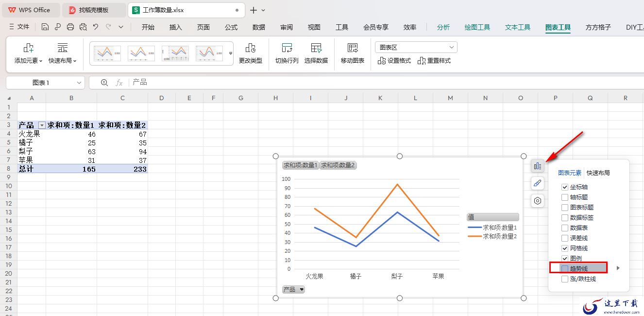Click 添加元素 add chart element icon
This screenshot has width=644, height=316.
(x=29, y=48)
